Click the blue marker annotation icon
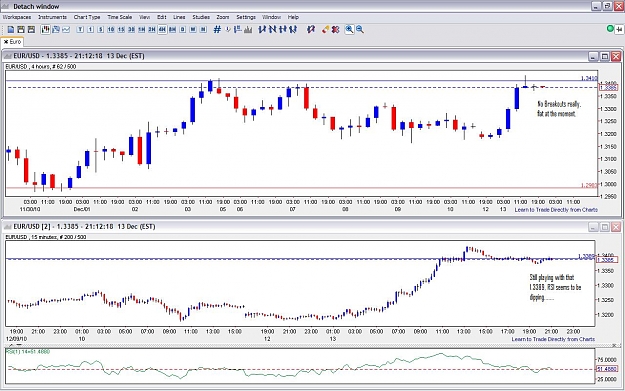Screen dimensions: 625x391 (311, 29)
